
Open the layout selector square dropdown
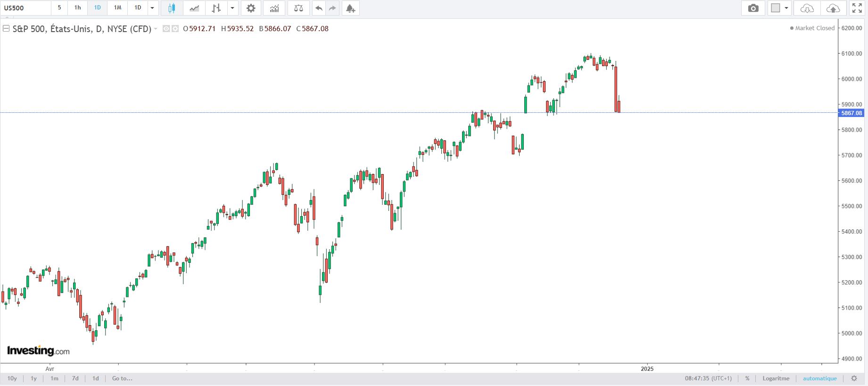coord(780,8)
